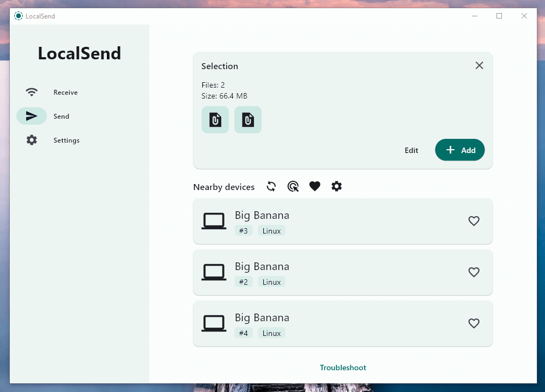Open scan settings gear beside Nearby devices

(336, 186)
